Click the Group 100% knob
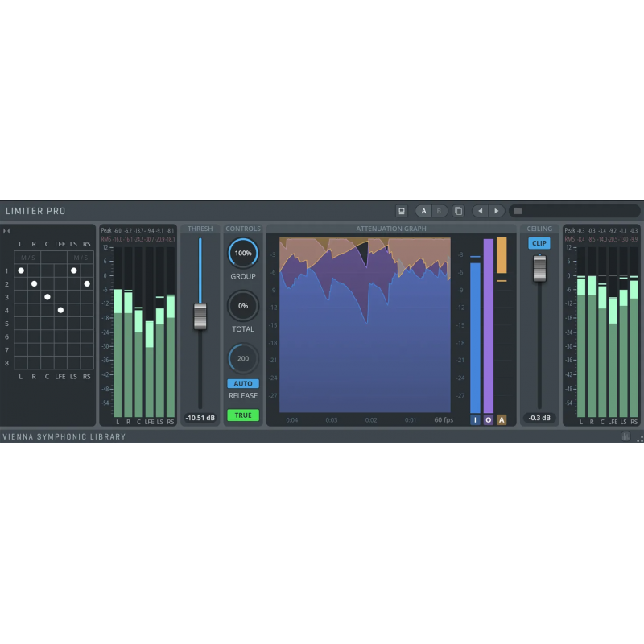This screenshot has width=644, height=644. coord(242,253)
